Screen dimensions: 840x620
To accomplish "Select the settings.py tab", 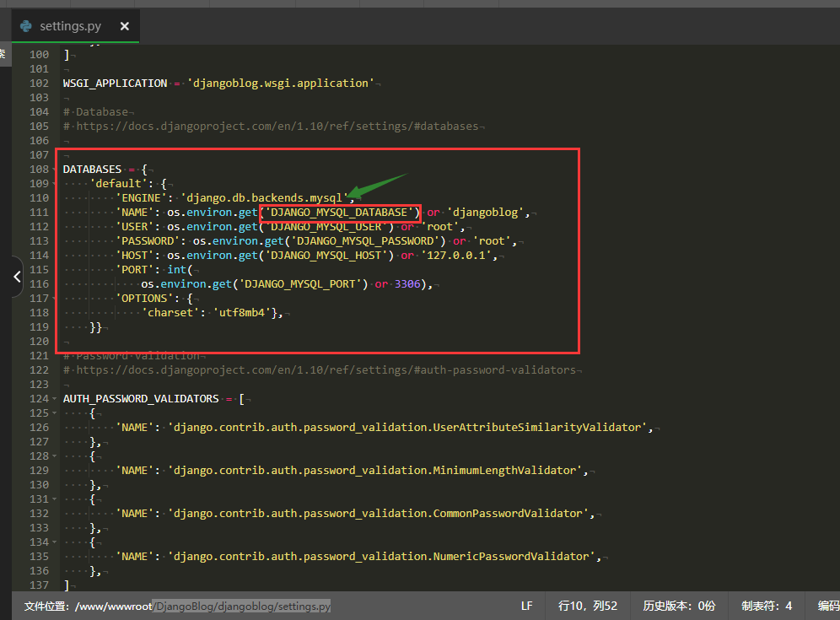I will (x=76, y=25).
